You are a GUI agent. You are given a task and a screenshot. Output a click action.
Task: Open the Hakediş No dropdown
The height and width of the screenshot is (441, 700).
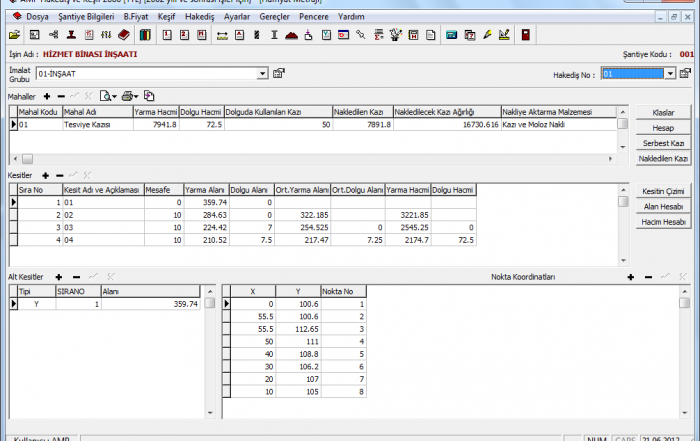point(671,74)
